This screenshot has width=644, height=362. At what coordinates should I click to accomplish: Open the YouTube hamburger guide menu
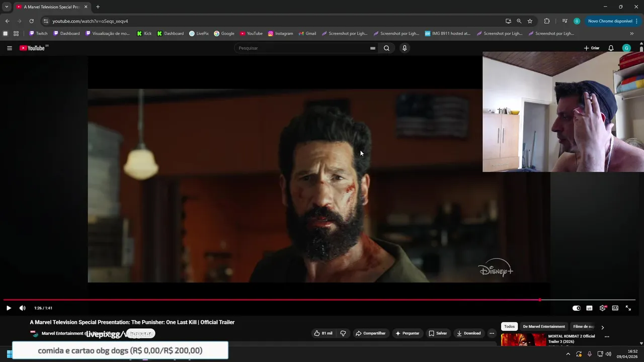click(9, 48)
